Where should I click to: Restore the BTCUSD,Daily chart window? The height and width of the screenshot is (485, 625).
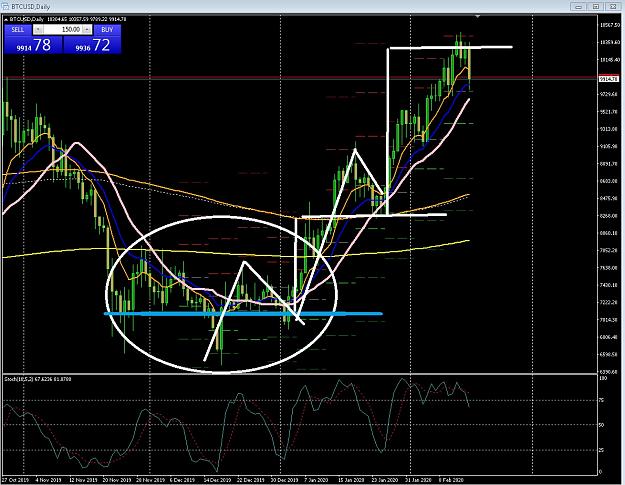pos(596,6)
